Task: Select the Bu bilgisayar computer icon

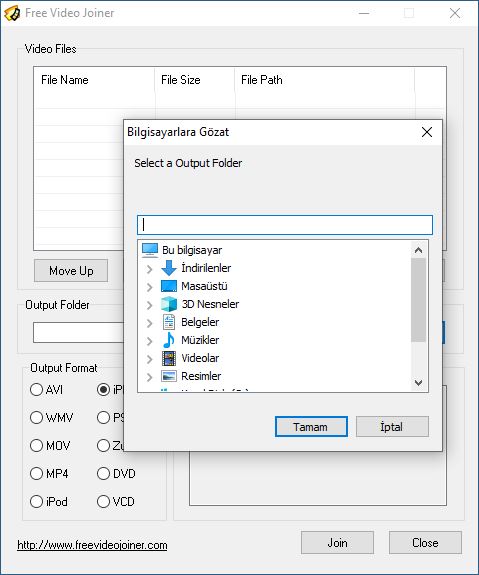Action: (x=150, y=250)
